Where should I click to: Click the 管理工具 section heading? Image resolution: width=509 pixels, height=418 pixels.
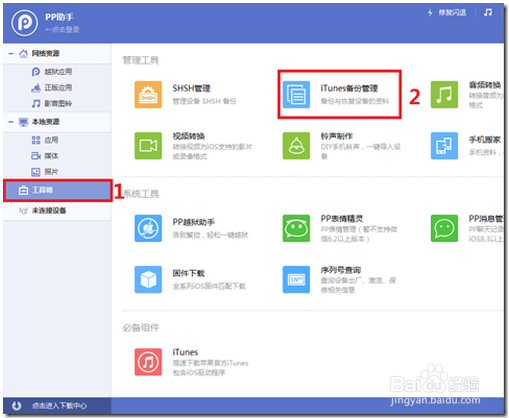point(141,60)
